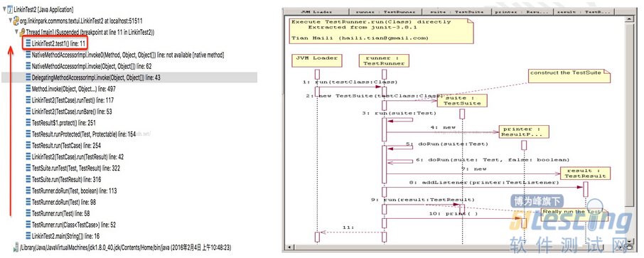This screenshot has height=258, width=644.
Task: Collapse the org.linkinpark.commons.textui.LinkinTest2 node
Action: 10,20
